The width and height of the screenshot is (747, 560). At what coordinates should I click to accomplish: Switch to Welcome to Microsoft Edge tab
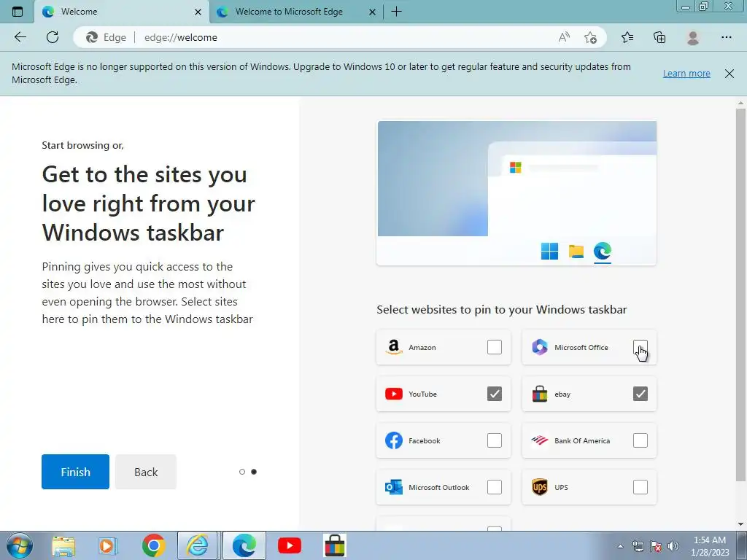pos(296,12)
